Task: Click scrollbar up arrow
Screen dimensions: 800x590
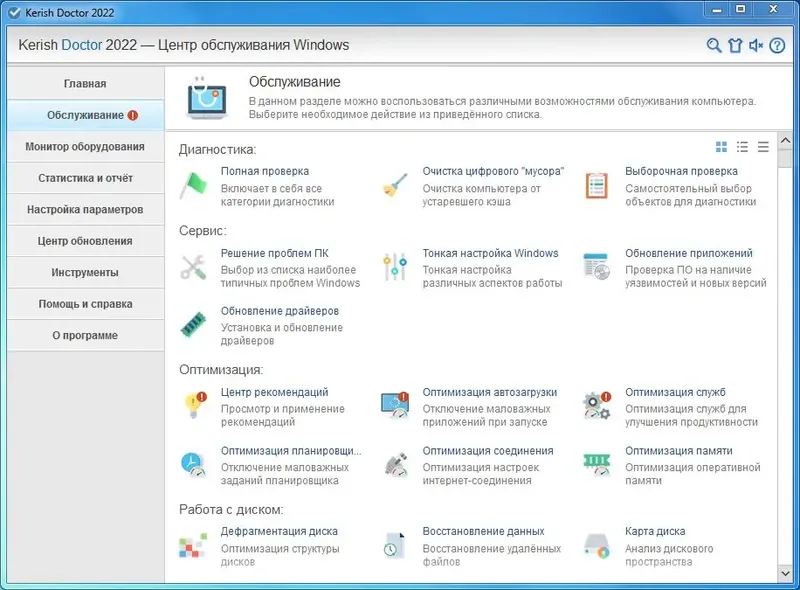Action: [785, 140]
